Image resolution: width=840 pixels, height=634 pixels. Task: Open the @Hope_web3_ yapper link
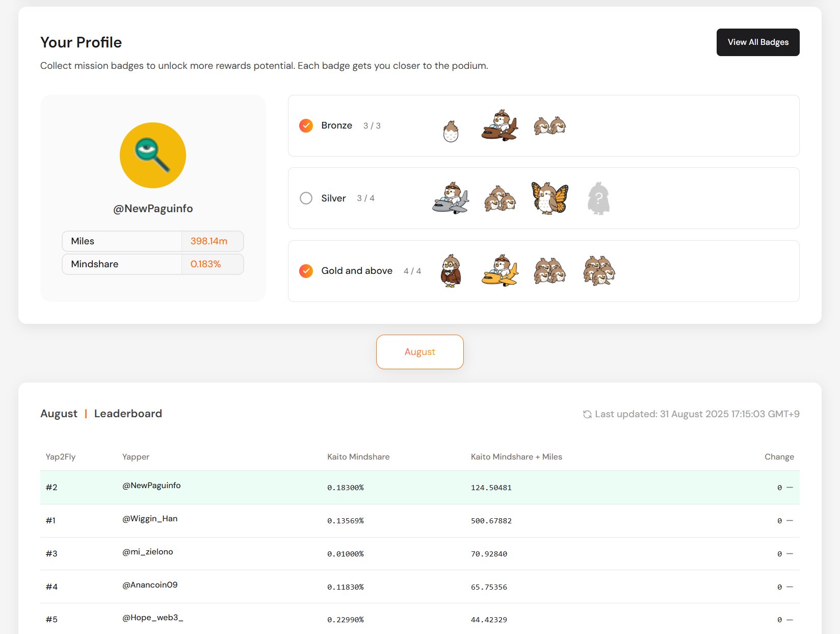tap(152, 618)
